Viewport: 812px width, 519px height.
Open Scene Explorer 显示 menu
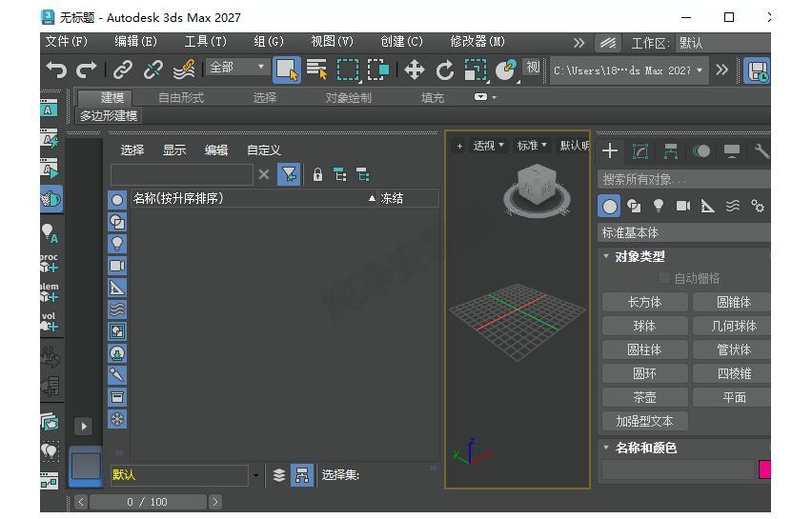[174, 150]
